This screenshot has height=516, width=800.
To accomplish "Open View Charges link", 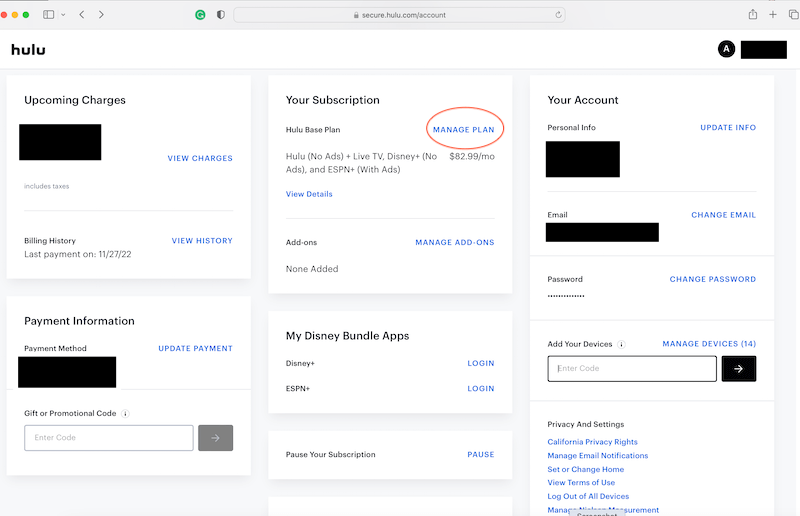I will [x=200, y=158].
